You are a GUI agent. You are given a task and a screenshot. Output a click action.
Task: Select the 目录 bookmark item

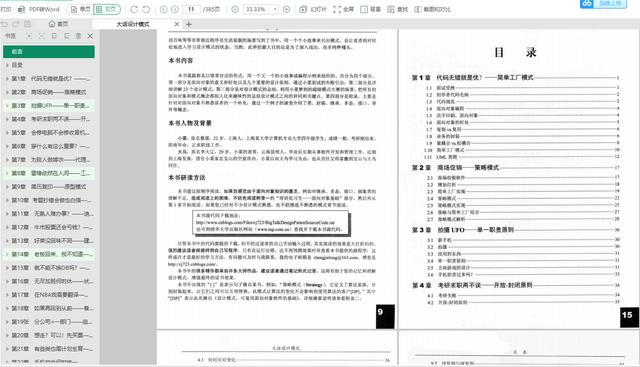tap(17, 65)
